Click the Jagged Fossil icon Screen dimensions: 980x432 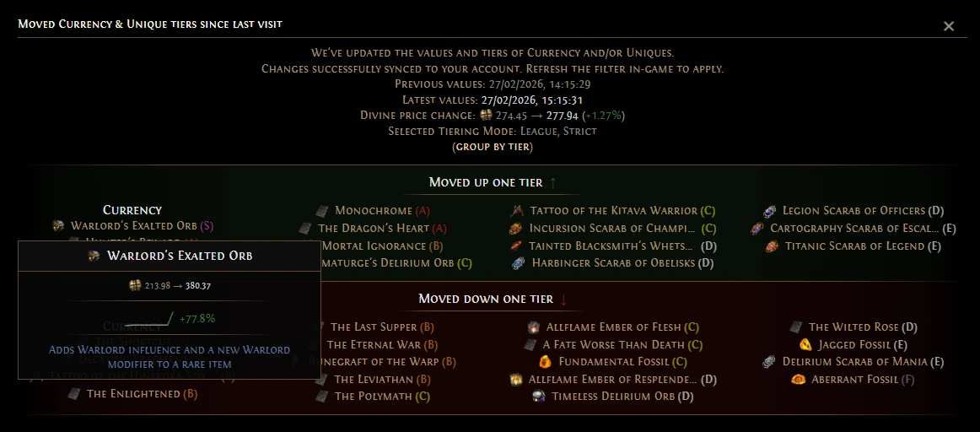click(805, 345)
